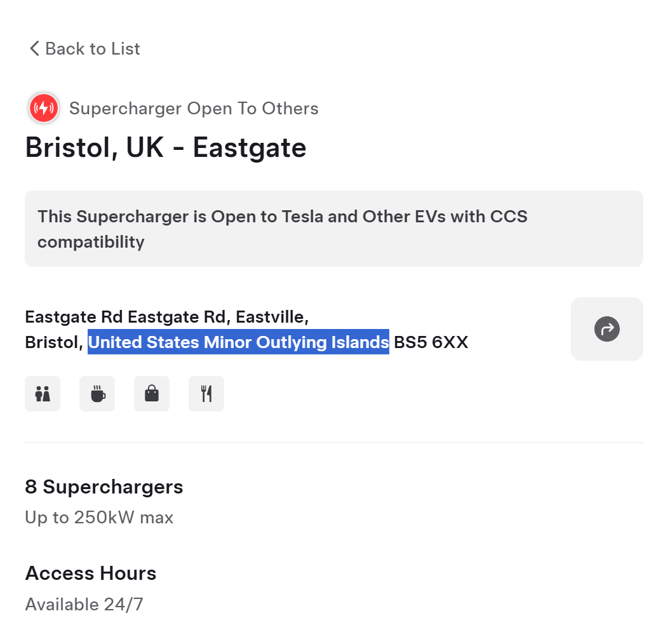Click the red Supercharger lightning bolt icon
The height and width of the screenshot is (644, 656).
click(x=44, y=109)
